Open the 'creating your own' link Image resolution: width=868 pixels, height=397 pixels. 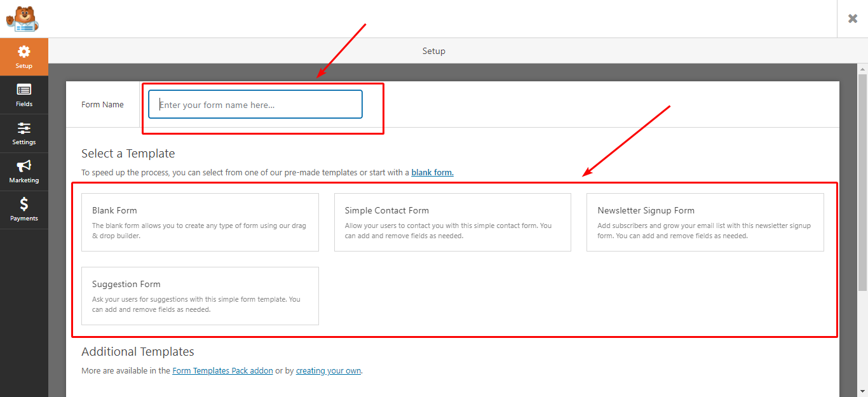[329, 371]
